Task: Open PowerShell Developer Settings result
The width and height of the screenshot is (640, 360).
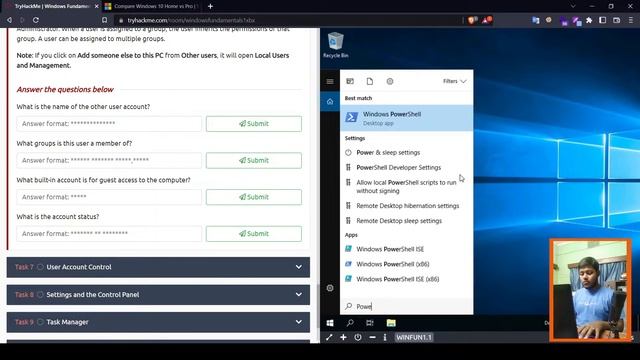Action: tap(407, 167)
